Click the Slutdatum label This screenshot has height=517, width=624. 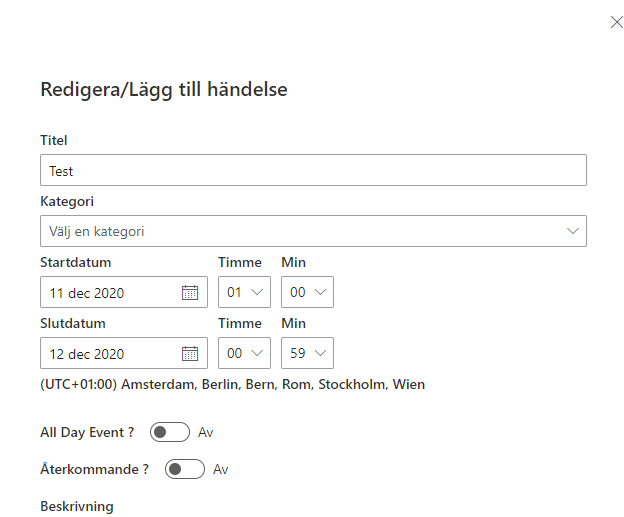(73, 323)
